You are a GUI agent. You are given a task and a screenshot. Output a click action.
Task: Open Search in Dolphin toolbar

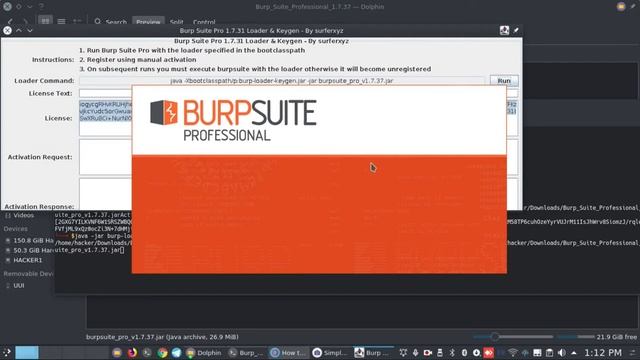[111, 22]
